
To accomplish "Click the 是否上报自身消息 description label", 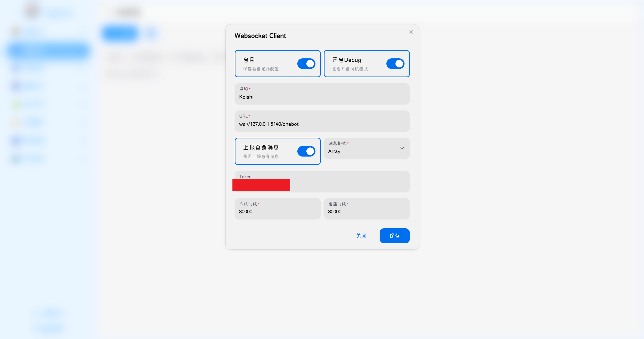I will coord(261,157).
